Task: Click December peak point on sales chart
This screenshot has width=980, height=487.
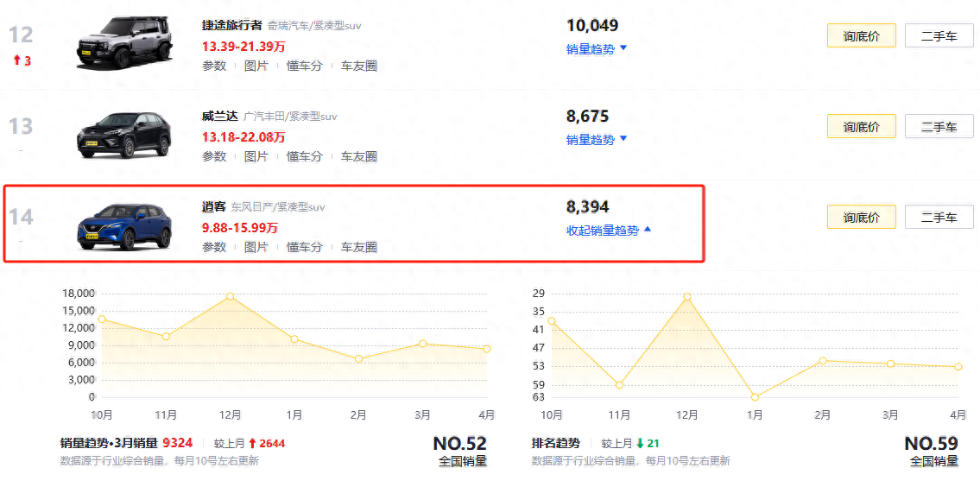Action: click(x=231, y=296)
